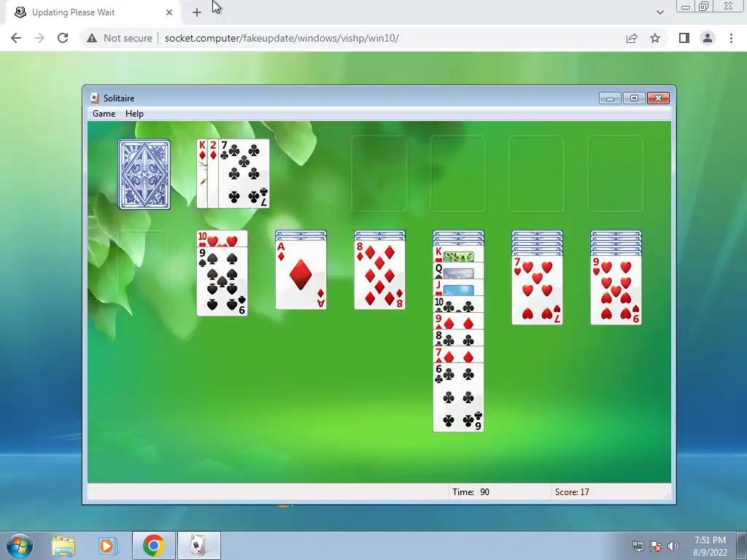Open the Game menu
The width and height of the screenshot is (747, 560).
[104, 114]
